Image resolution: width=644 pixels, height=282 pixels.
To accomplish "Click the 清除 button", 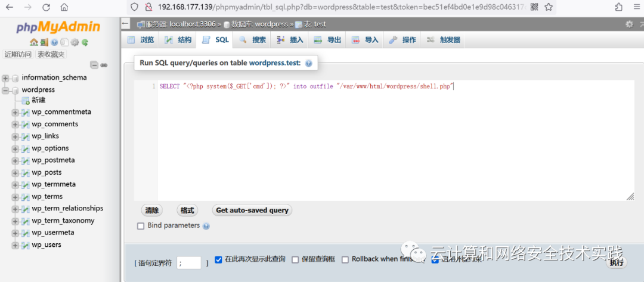I will 152,210.
